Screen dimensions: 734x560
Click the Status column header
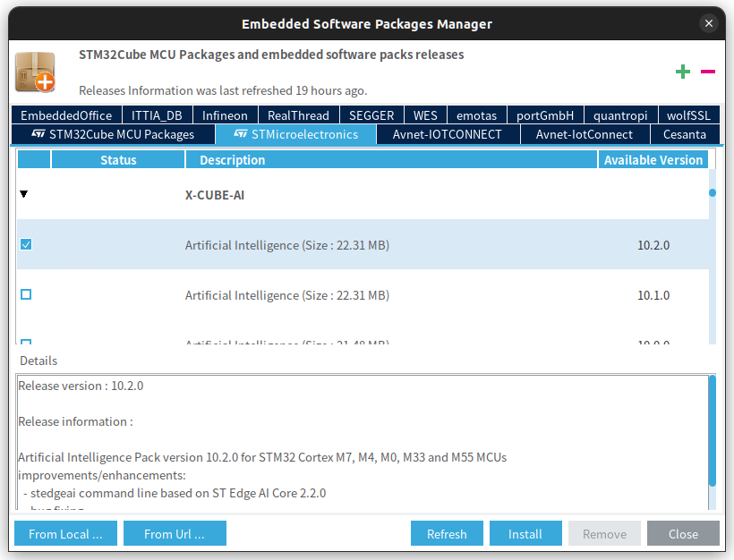click(118, 159)
